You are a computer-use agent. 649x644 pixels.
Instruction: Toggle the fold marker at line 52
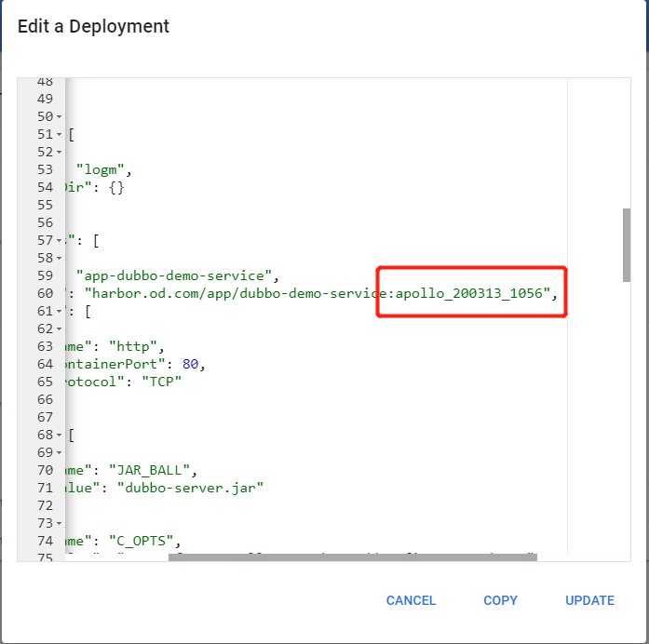[60, 152]
